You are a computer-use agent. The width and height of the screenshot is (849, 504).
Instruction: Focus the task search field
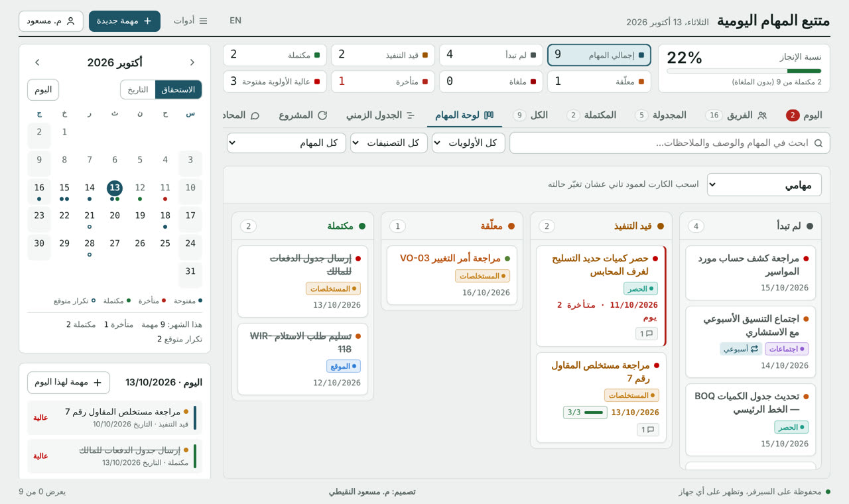[669, 143]
